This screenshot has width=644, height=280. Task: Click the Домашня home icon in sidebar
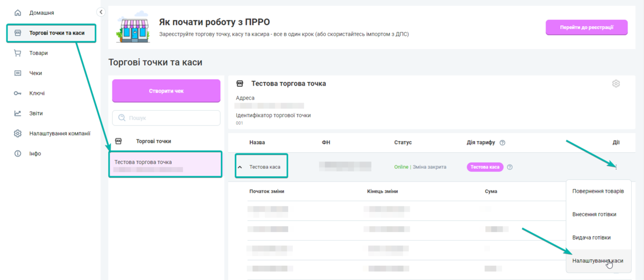18,13
